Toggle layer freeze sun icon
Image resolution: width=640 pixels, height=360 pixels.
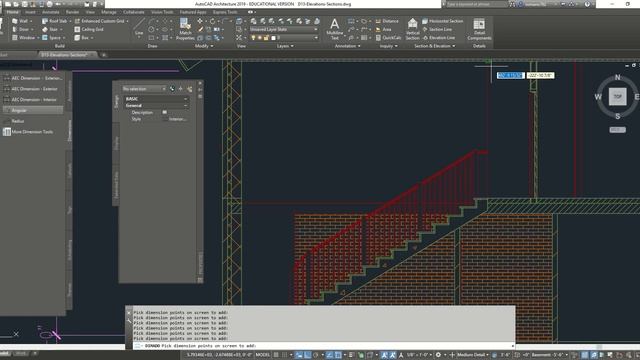(x=260, y=38)
